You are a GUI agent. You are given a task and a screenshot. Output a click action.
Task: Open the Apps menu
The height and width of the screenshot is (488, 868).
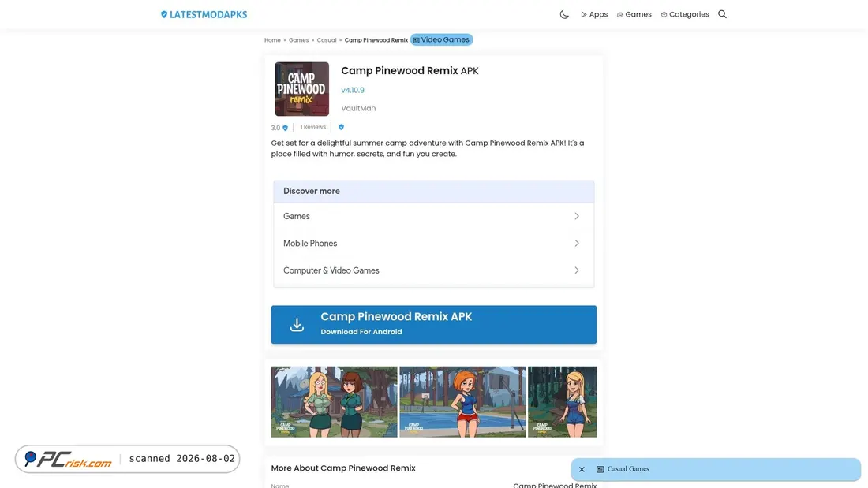coord(594,14)
